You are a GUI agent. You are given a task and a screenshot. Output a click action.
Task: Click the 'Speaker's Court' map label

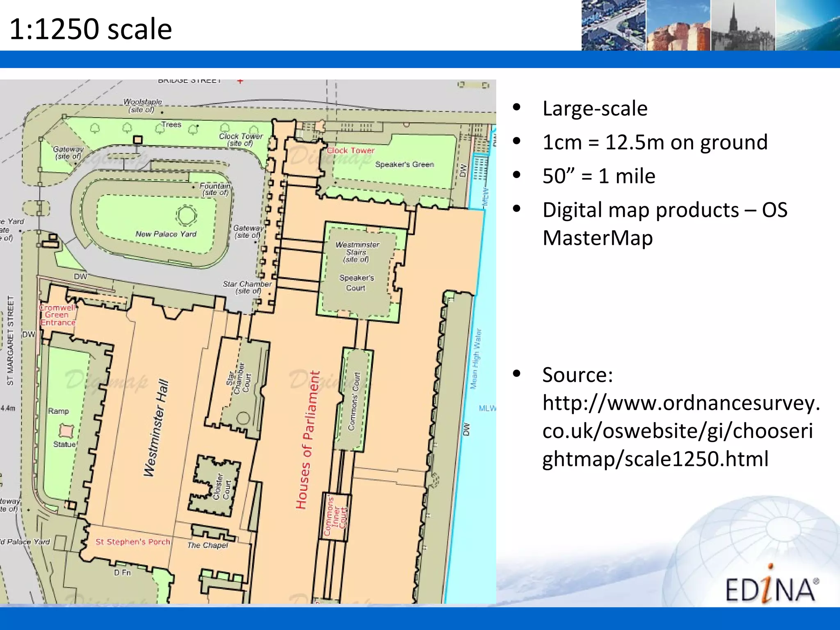click(356, 283)
